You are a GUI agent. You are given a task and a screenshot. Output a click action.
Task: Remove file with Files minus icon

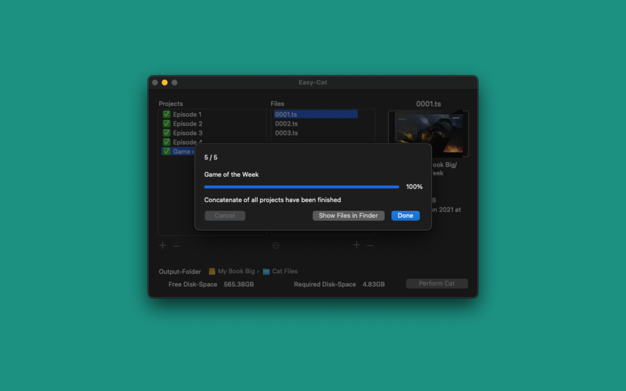click(370, 245)
